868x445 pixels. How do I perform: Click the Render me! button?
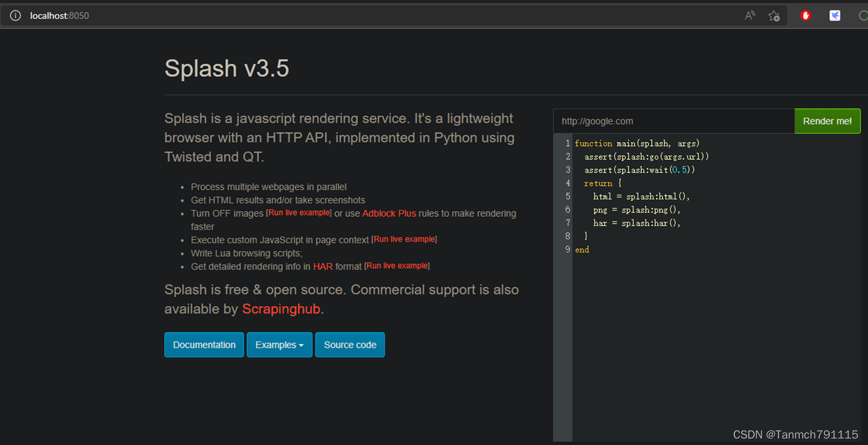(827, 121)
